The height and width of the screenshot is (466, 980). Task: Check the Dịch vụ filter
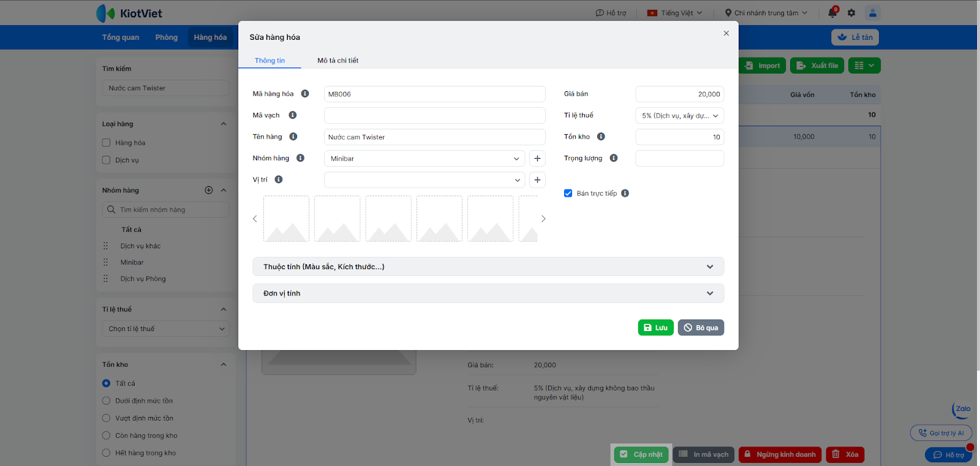click(x=106, y=160)
